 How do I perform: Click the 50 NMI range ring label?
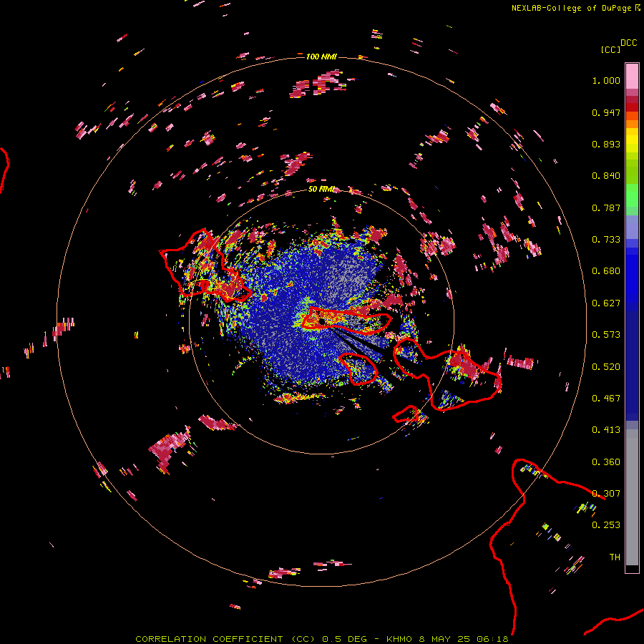pyautogui.click(x=321, y=190)
